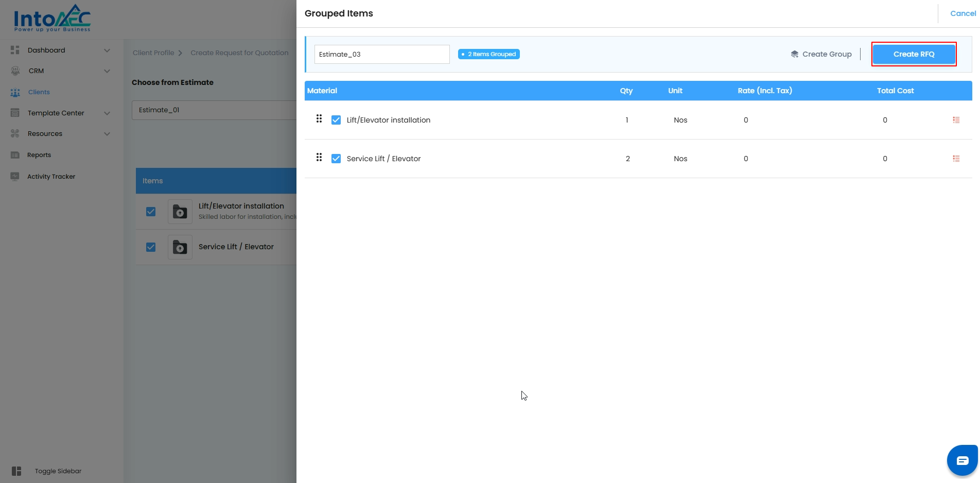Expand the CRM menu chevron
Image resolution: width=980 pixels, height=483 pixels.
107,71
